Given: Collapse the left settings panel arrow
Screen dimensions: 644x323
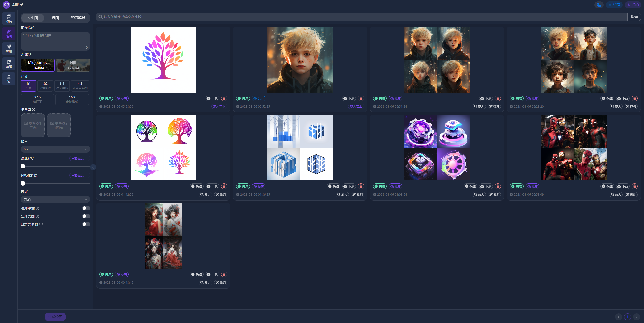Looking at the screenshot, I should point(93,167).
